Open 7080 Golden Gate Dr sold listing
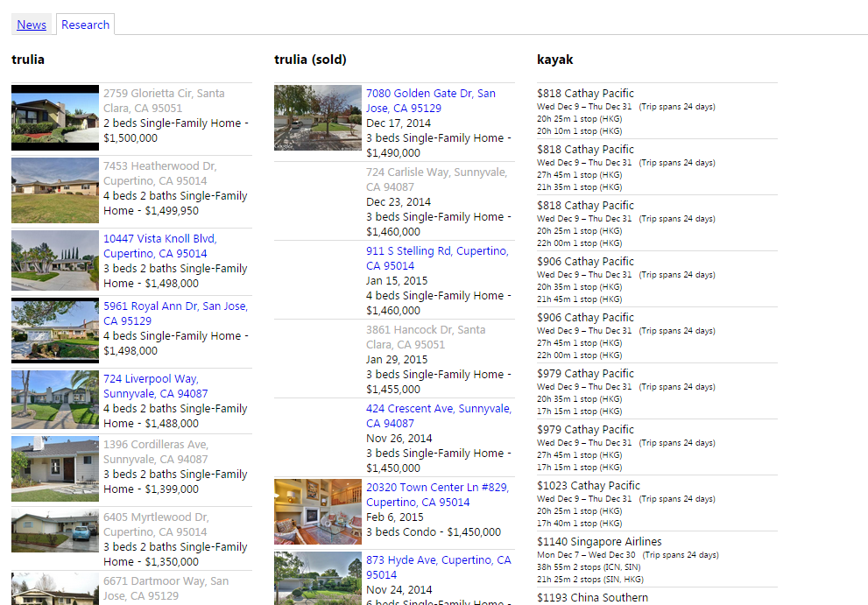Image resolution: width=868 pixels, height=605 pixels. click(x=431, y=101)
